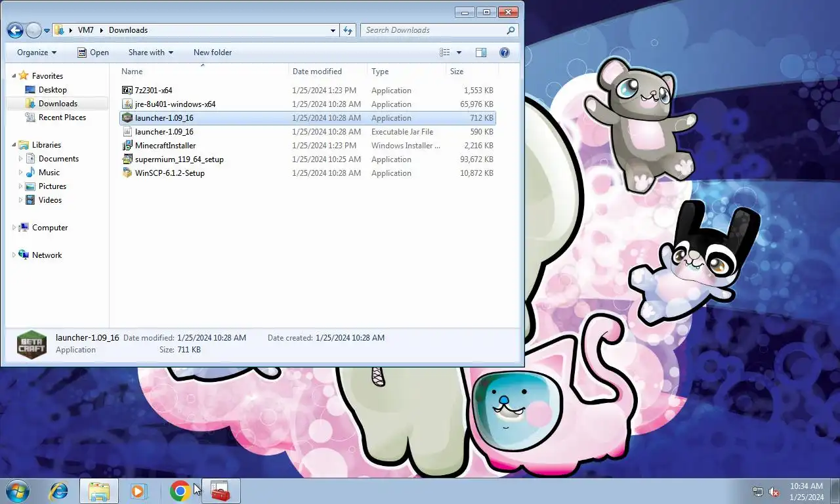840x504 pixels.
Task: Open Windows Media Player from taskbar
Action: pos(138,491)
